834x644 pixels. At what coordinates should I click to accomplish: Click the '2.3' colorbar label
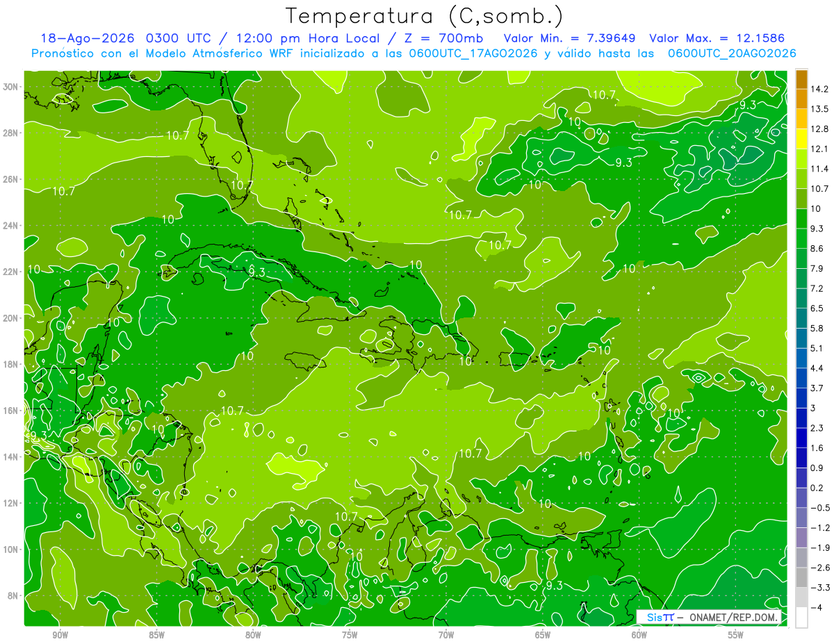click(x=817, y=428)
